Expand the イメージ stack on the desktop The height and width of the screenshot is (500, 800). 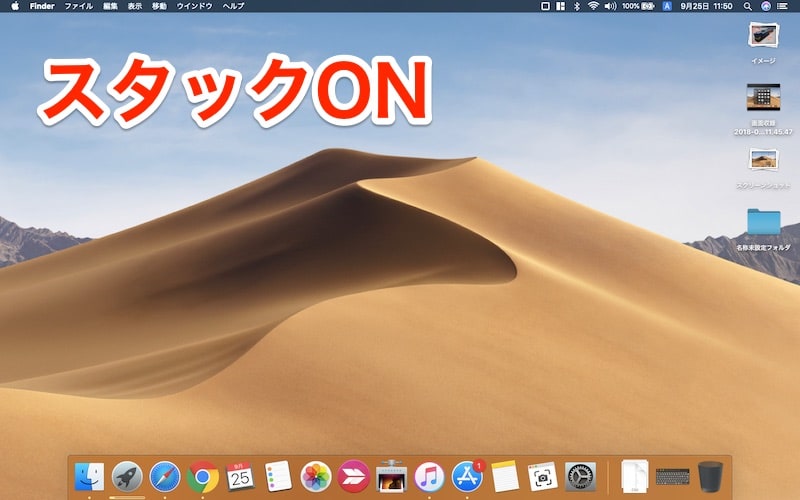tap(763, 36)
